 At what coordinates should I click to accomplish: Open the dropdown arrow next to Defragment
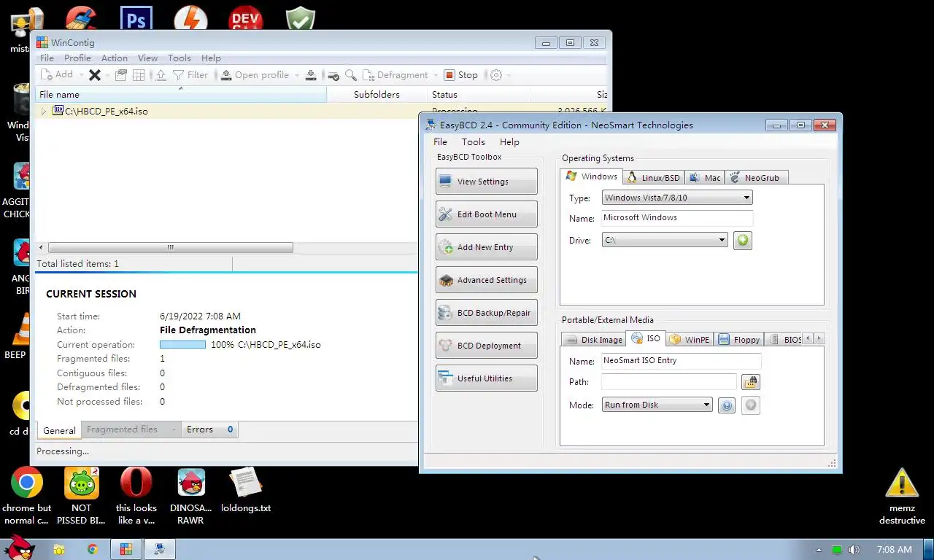click(436, 75)
